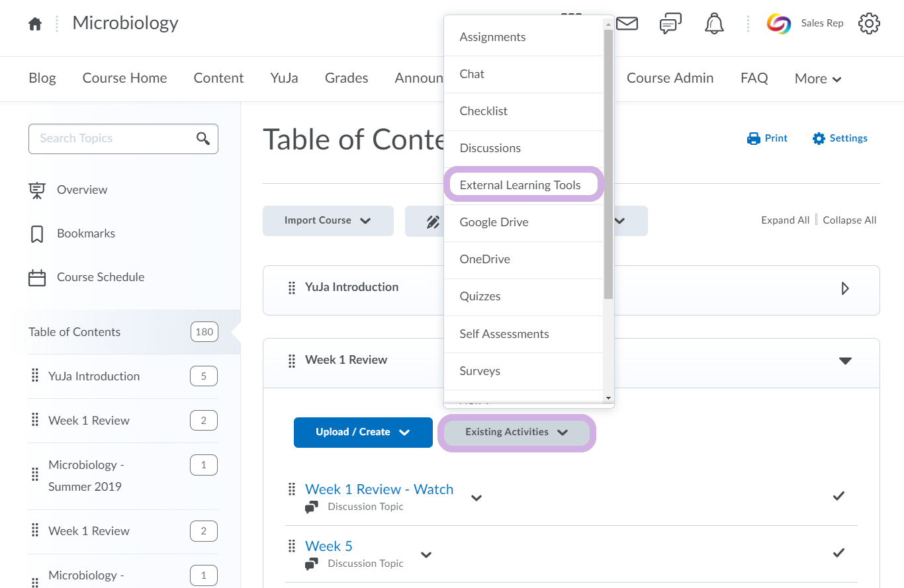Screen dimensions: 904x588
Task: Open the More navigation dropdown
Action: click(818, 79)
